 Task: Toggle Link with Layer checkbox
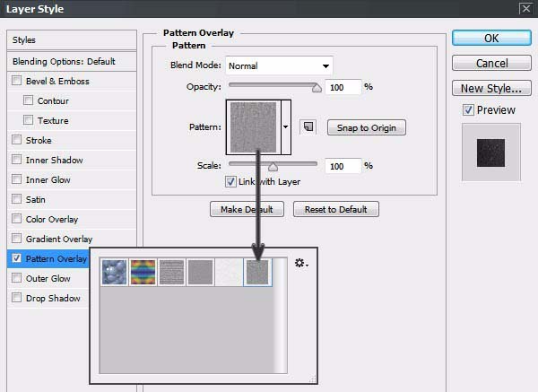[230, 181]
